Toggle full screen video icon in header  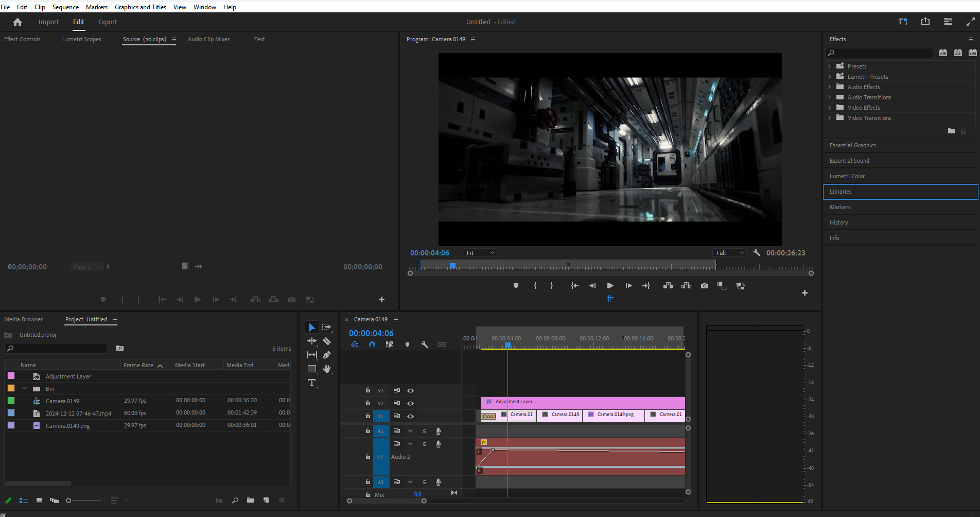[x=970, y=22]
